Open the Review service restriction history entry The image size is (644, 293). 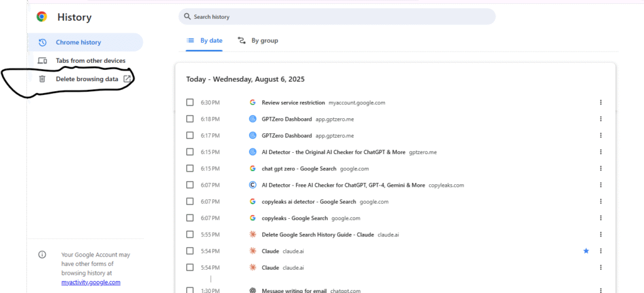click(x=293, y=102)
